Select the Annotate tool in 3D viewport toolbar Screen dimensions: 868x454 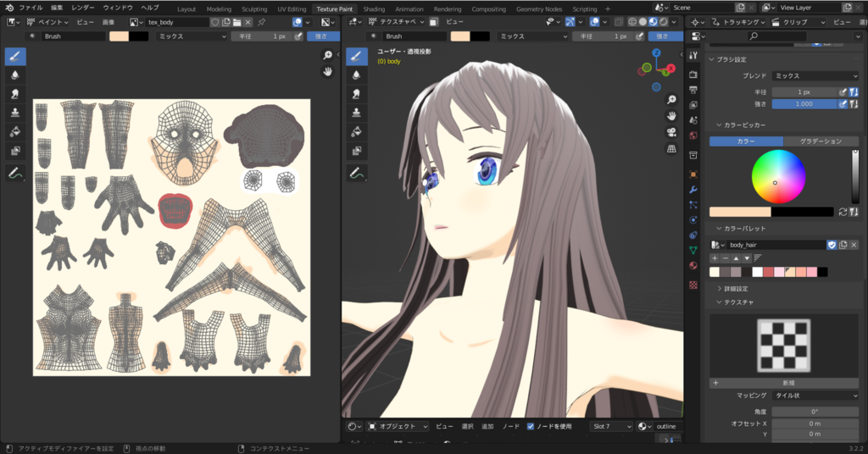[x=357, y=173]
